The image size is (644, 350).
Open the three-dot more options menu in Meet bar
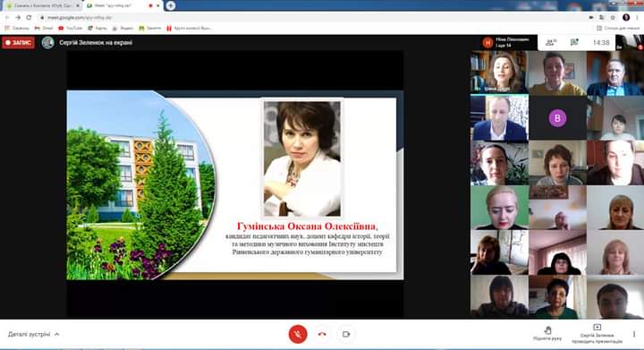634,334
